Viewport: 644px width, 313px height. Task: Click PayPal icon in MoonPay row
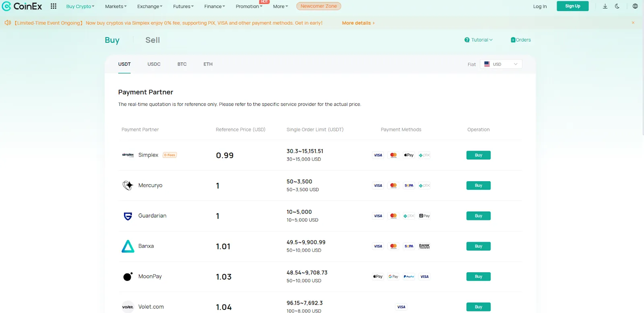point(409,276)
